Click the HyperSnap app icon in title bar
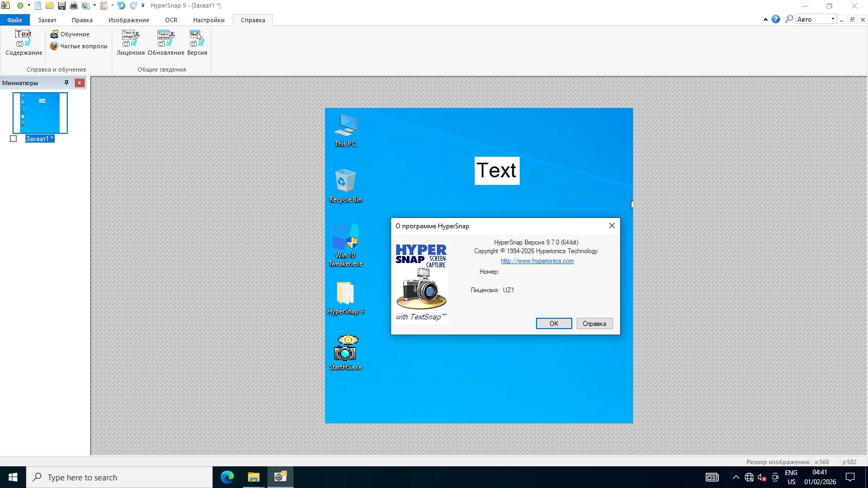The width and height of the screenshot is (868, 488). click(x=5, y=5)
